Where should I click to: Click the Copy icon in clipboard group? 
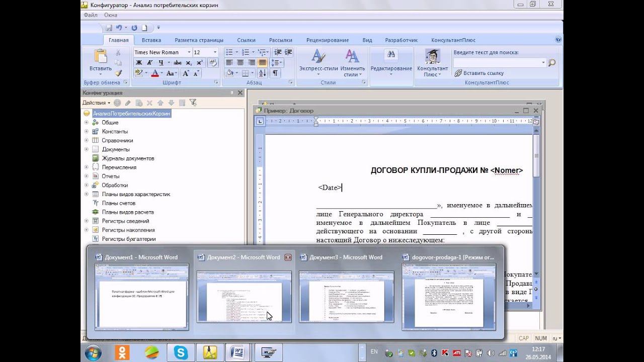coord(118,63)
